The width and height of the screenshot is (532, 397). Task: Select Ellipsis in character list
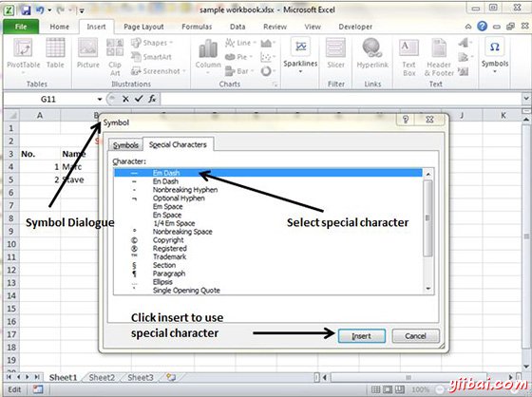point(268,282)
